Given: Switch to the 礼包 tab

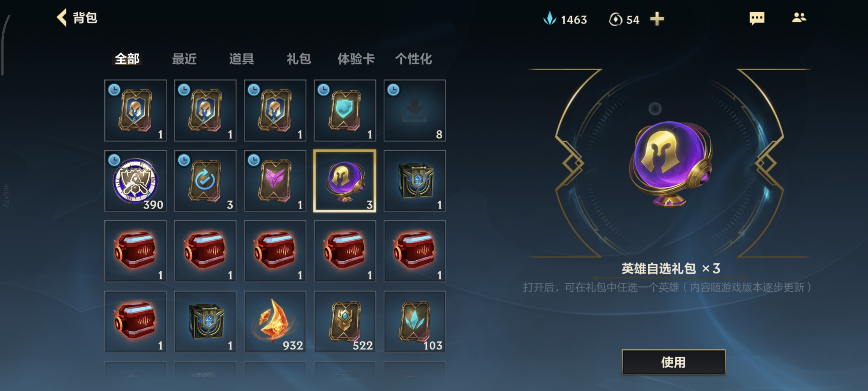Looking at the screenshot, I should [x=299, y=59].
